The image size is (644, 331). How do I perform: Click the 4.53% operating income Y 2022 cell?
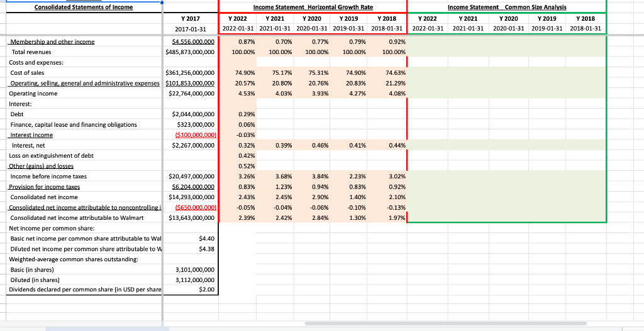238,94
